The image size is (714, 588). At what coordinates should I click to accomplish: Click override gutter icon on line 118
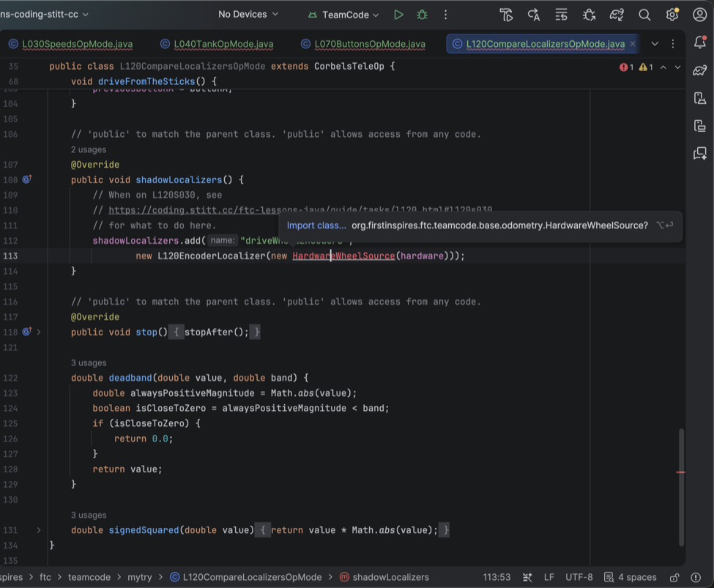(x=27, y=331)
